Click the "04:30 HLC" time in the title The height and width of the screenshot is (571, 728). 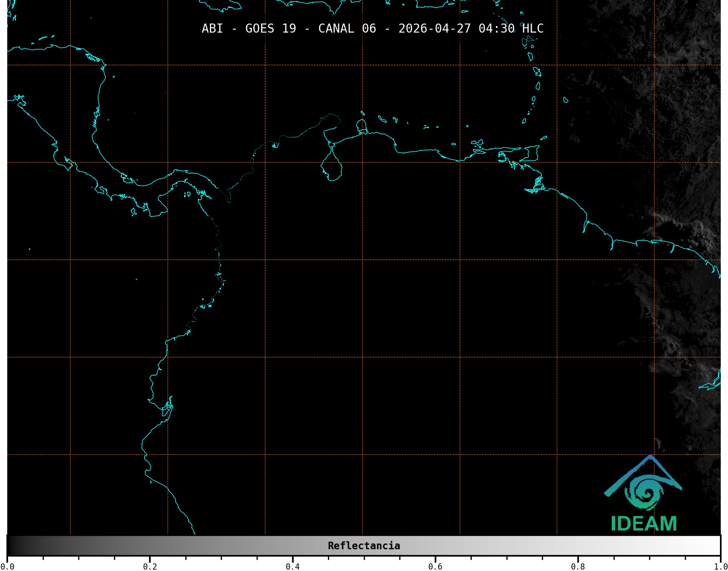pyautogui.click(x=511, y=29)
